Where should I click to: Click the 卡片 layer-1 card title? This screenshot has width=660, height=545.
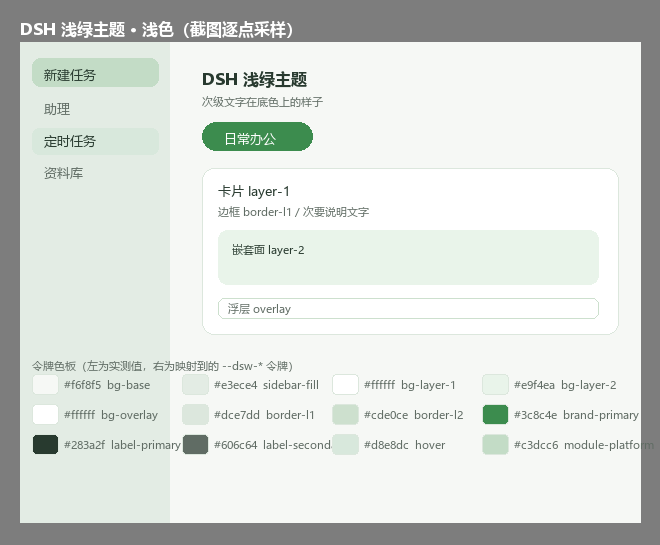[x=253, y=191]
